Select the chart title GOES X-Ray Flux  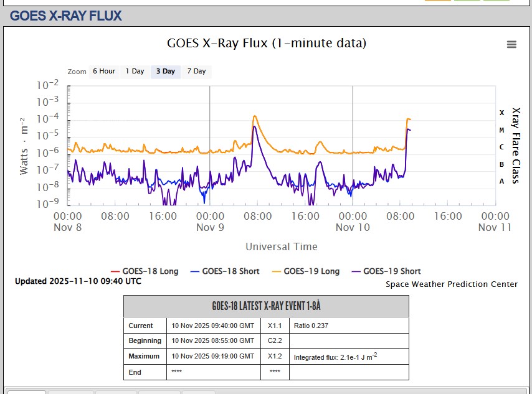pos(267,43)
